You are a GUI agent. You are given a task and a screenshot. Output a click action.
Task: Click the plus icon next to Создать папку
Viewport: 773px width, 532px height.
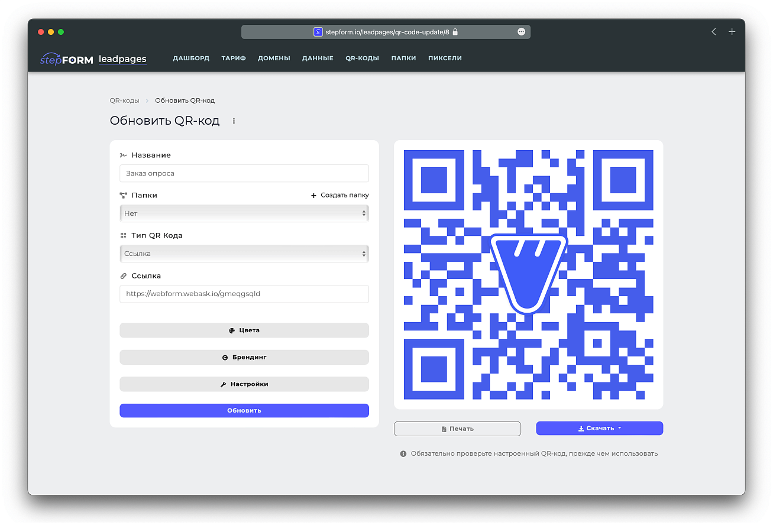314,196
